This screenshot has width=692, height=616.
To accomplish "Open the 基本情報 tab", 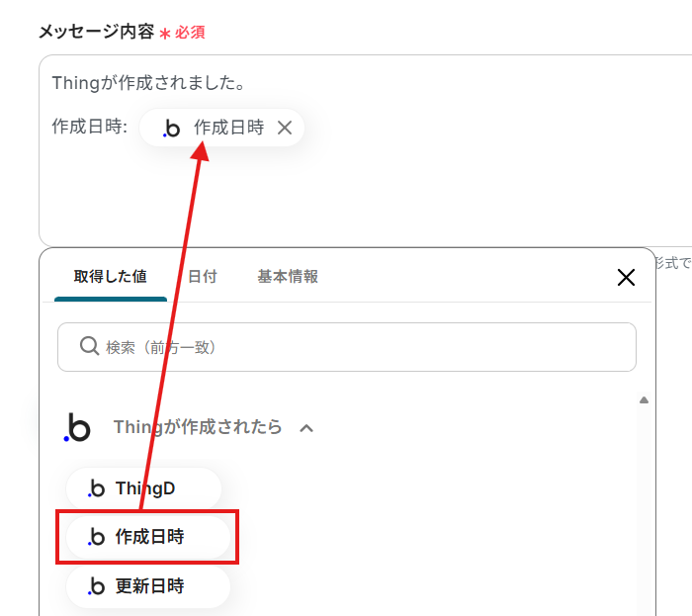I will 288,277.
